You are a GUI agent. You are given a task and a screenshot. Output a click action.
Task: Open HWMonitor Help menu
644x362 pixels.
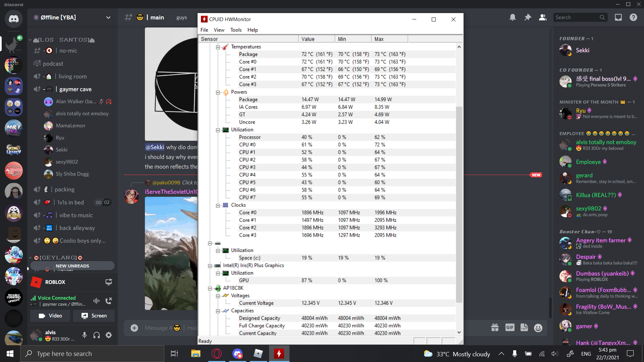point(253,30)
